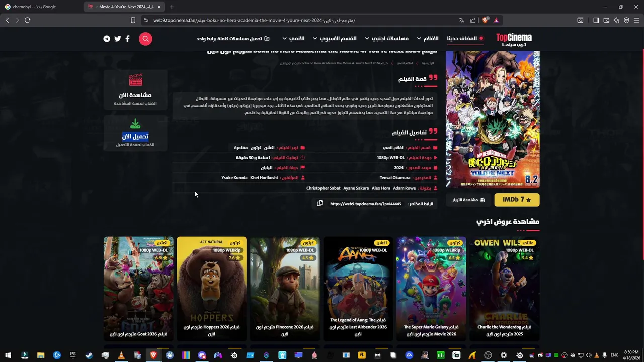Bookmark this page icon in address bar
Viewport: 644px width, 362px height.
[x=133, y=20]
